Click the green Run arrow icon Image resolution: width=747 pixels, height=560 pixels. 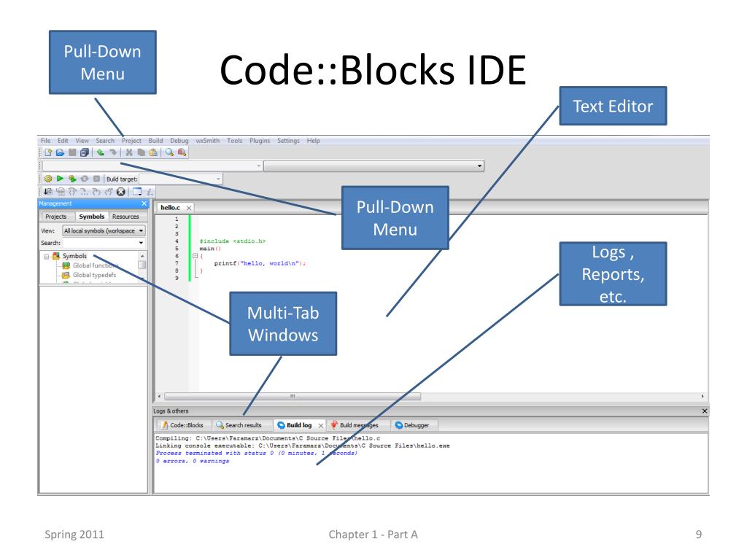60,179
